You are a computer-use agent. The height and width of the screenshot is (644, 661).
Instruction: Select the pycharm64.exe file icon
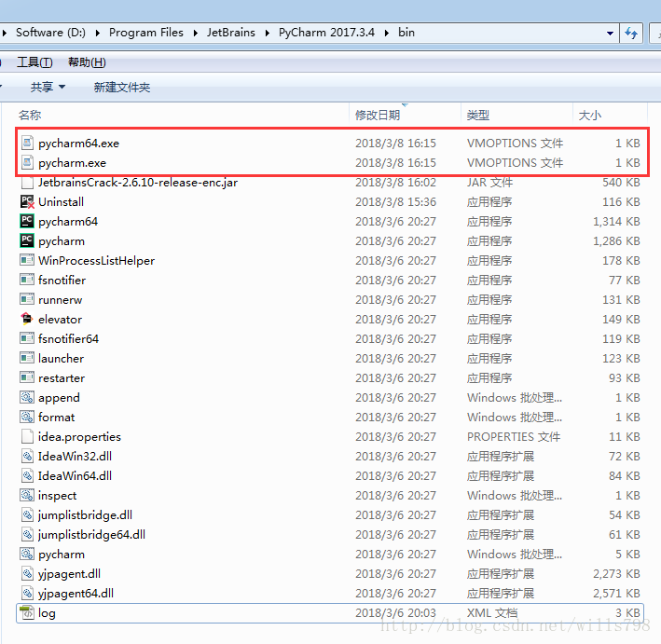27,143
